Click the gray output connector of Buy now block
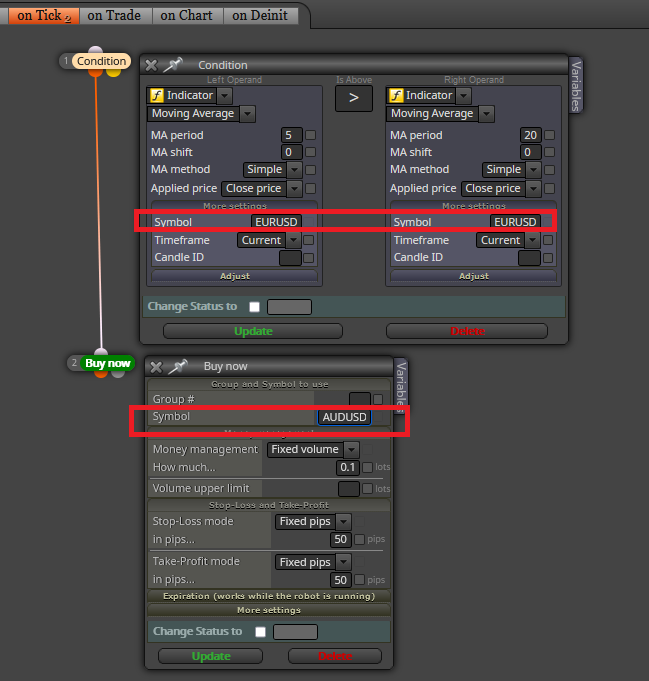Screen dimensions: 649x681 tap(118, 374)
